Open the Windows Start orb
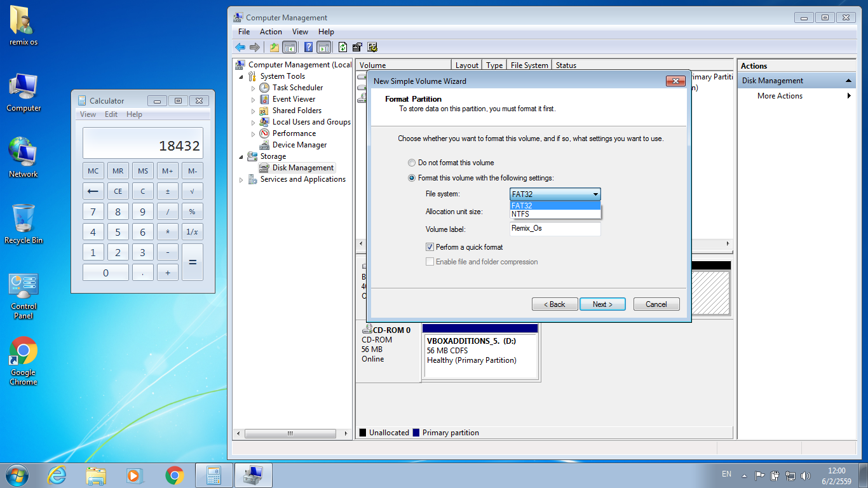The width and height of the screenshot is (868, 488). coord(17,475)
